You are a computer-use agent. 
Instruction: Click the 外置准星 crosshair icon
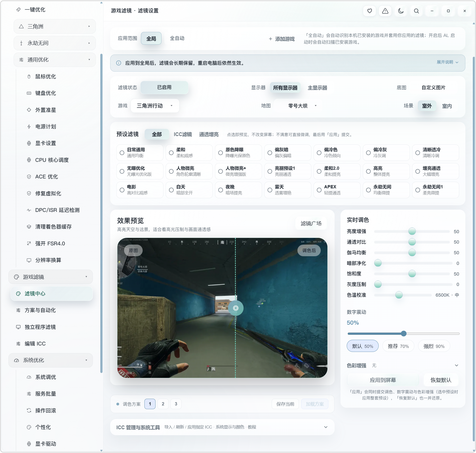[29, 110]
